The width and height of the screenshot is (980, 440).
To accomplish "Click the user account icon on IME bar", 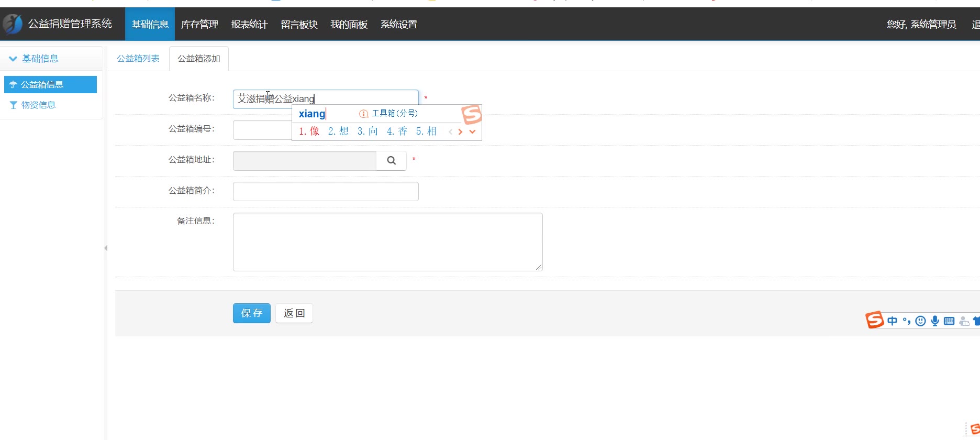I will click(x=964, y=321).
